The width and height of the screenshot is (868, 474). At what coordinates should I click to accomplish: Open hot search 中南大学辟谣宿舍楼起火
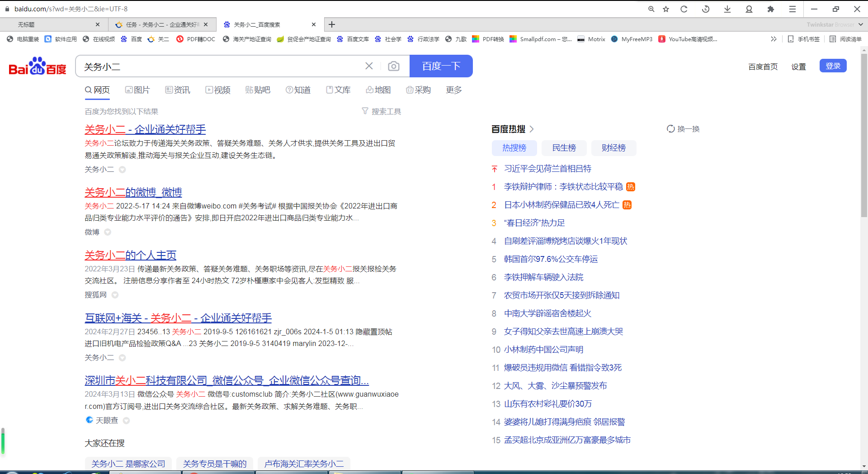[547, 313]
